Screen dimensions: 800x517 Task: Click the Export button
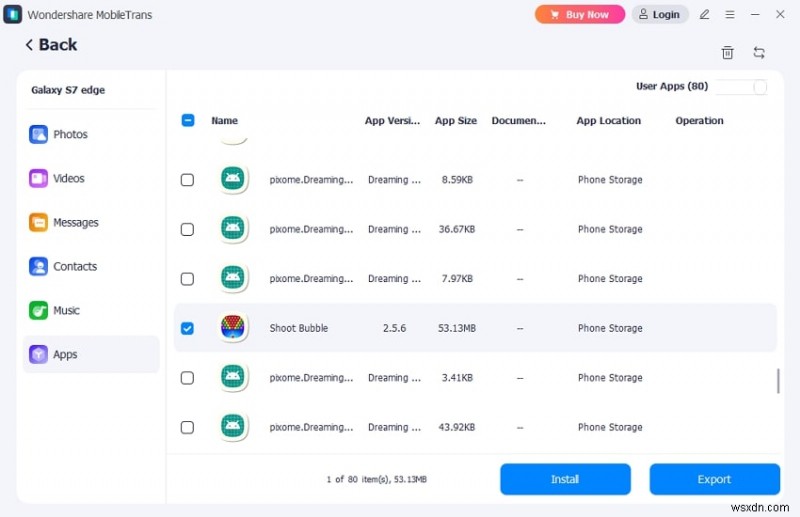tap(714, 479)
